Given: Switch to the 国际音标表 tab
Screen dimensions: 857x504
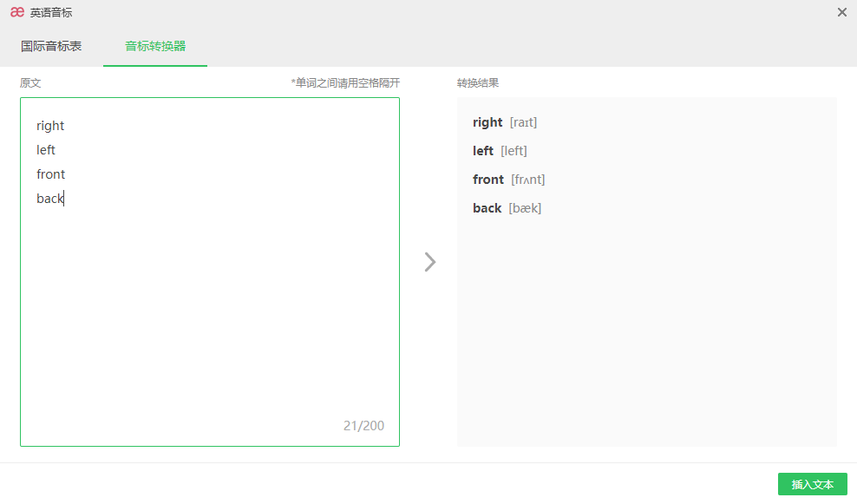Looking at the screenshot, I should coord(51,46).
